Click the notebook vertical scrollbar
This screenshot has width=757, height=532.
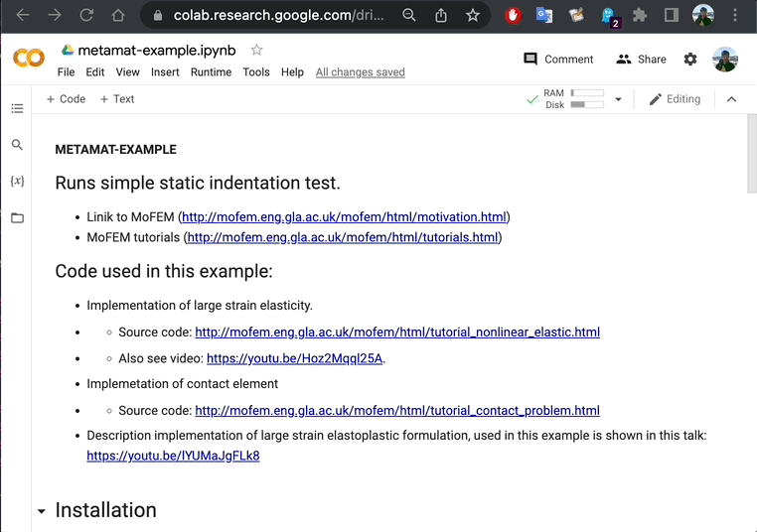point(752,154)
